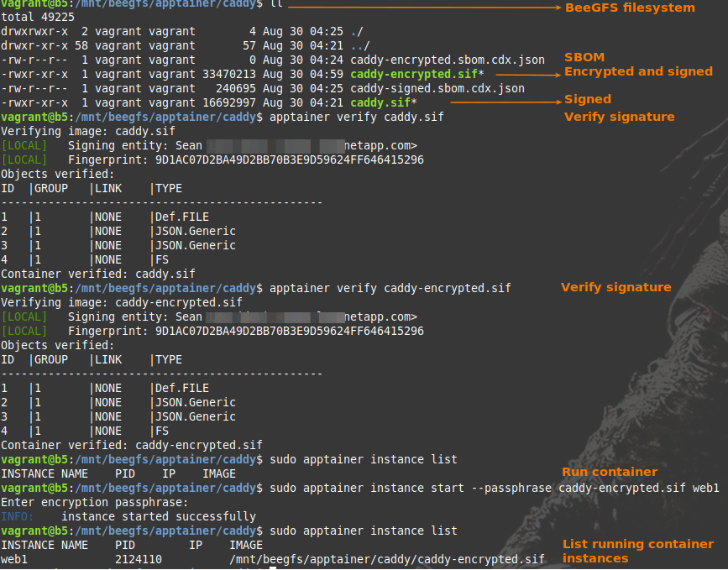Click the web1 argument ending the start command
Screen dimensions: 728x570
click(705, 489)
